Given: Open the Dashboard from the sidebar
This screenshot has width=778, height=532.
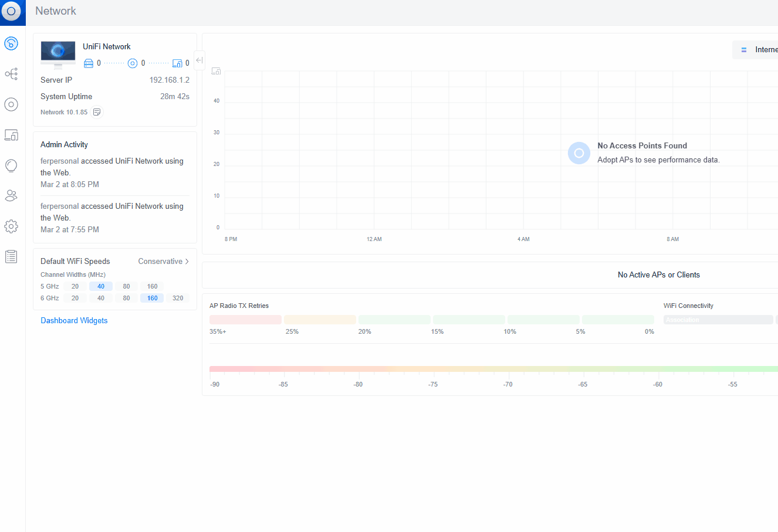Looking at the screenshot, I should pyautogui.click(x=11, y=43).
